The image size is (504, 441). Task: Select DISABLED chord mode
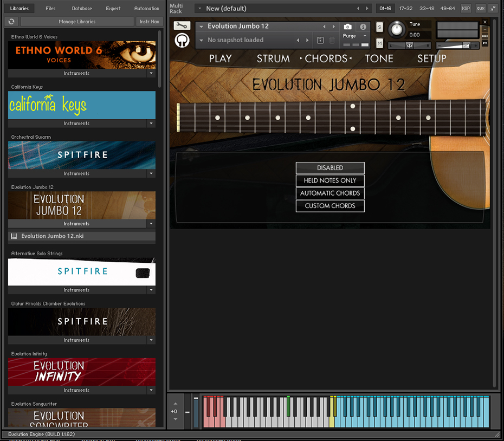[330, 168]
